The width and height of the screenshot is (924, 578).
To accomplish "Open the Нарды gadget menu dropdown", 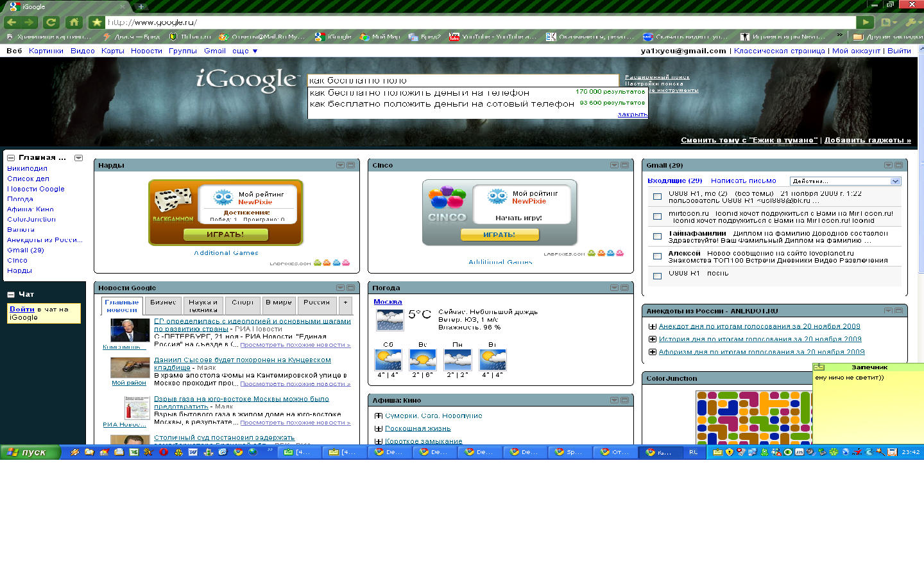I will [x=340, y=165].
